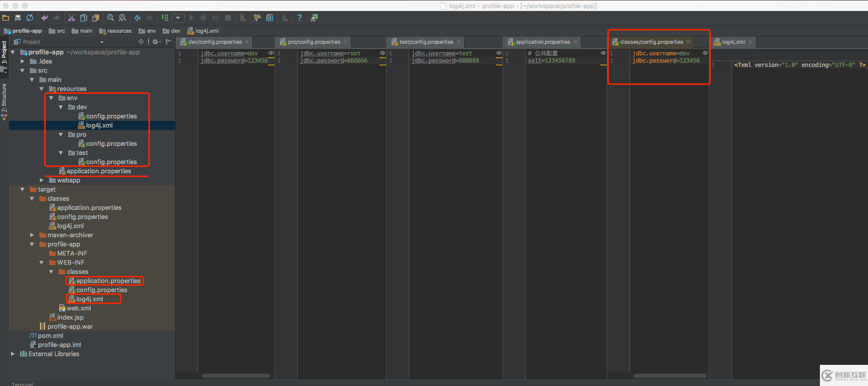
Task: Click the Open folder toolbar icon
Action: 6,18
